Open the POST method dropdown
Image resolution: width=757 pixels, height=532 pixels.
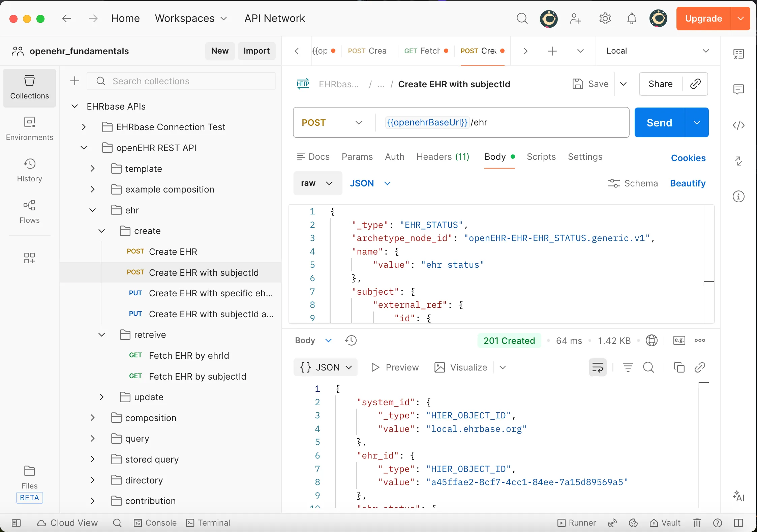(x=332, y=122)
